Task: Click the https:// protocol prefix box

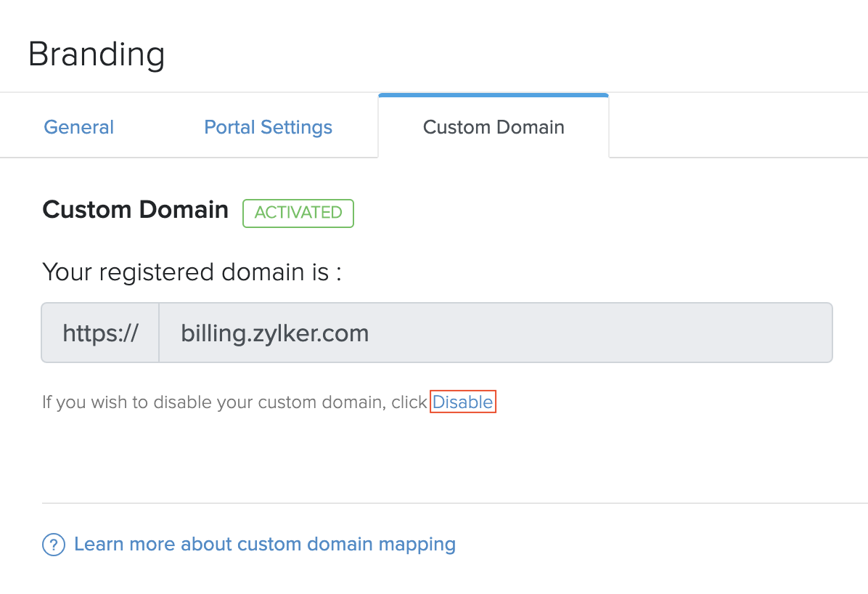Action: point(100,332)
